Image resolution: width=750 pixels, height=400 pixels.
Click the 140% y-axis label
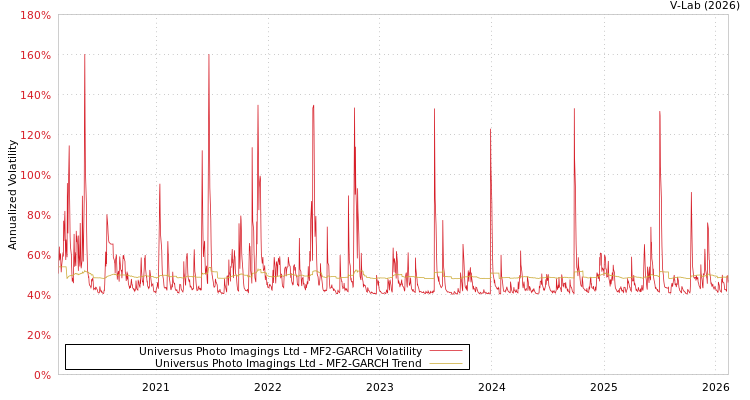click(35, 95)
